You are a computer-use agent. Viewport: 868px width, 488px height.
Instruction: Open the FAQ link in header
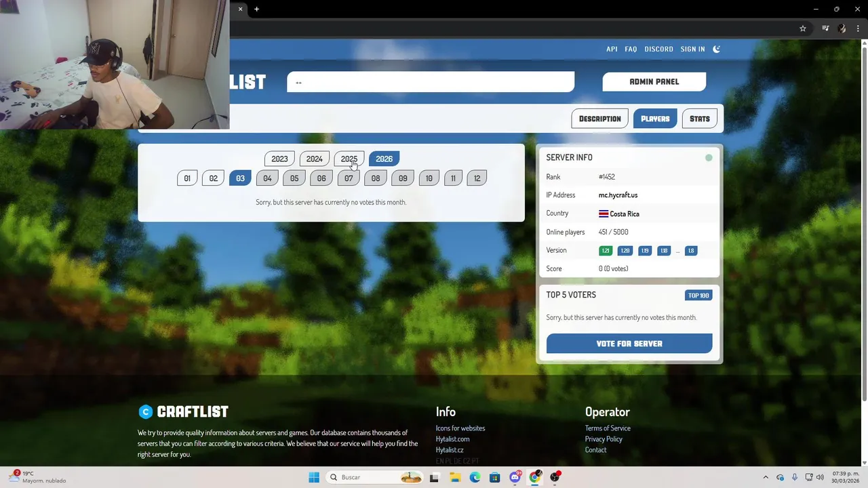click(631, 49)
